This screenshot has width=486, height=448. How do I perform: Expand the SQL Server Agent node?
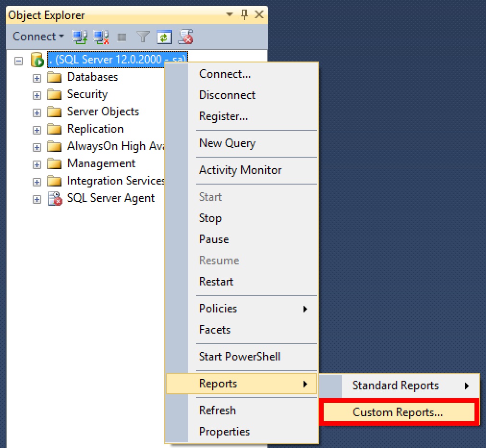37,199
